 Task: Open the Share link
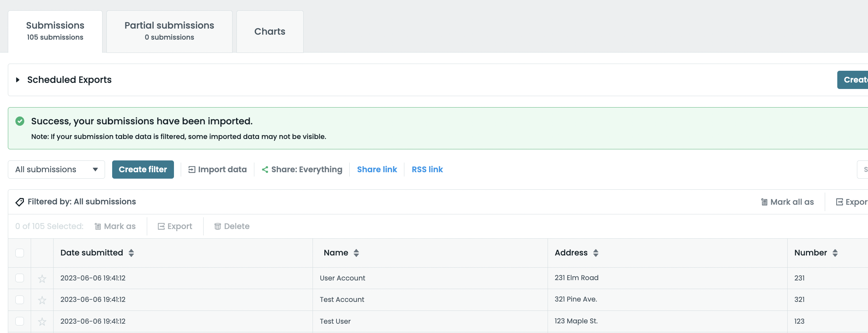(x=377, y=169)
